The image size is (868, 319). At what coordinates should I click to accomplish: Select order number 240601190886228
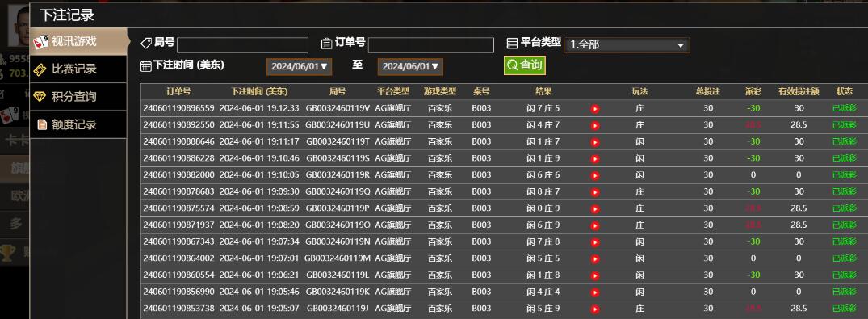[178, 157]
